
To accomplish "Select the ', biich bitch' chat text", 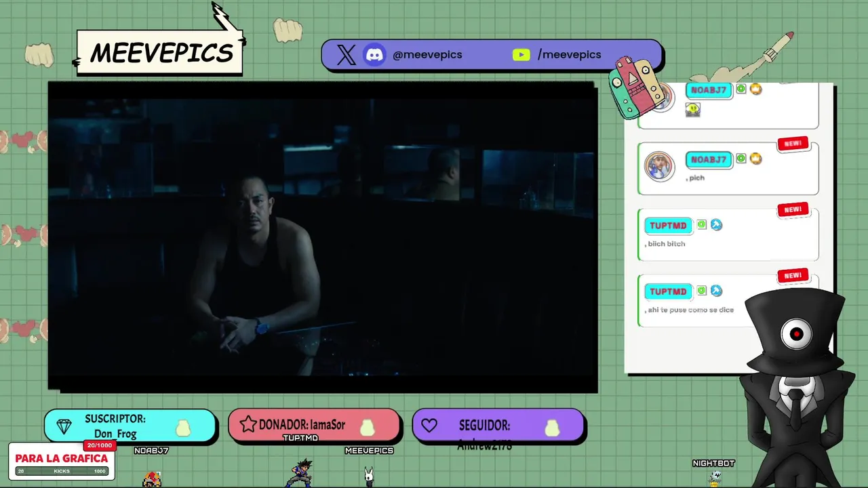I will coord(665,244).
